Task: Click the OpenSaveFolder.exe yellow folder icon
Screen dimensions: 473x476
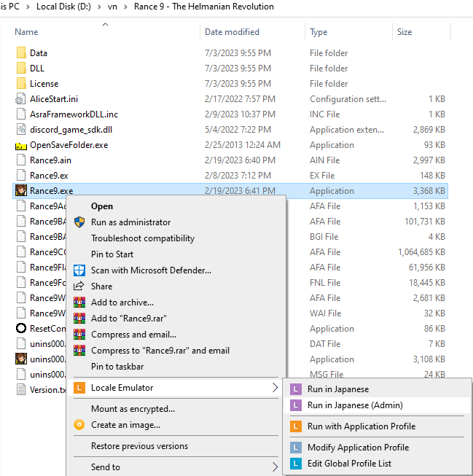Action: coord(21,145)
